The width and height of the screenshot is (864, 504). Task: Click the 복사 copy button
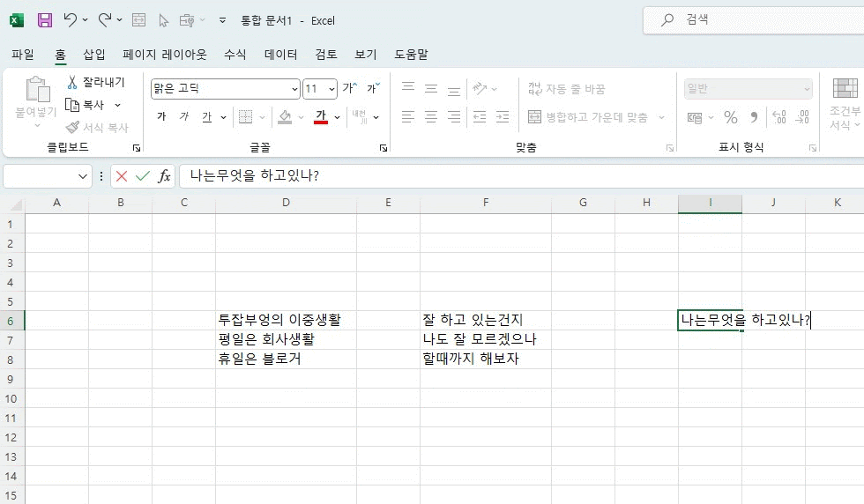tap(86, 105)
